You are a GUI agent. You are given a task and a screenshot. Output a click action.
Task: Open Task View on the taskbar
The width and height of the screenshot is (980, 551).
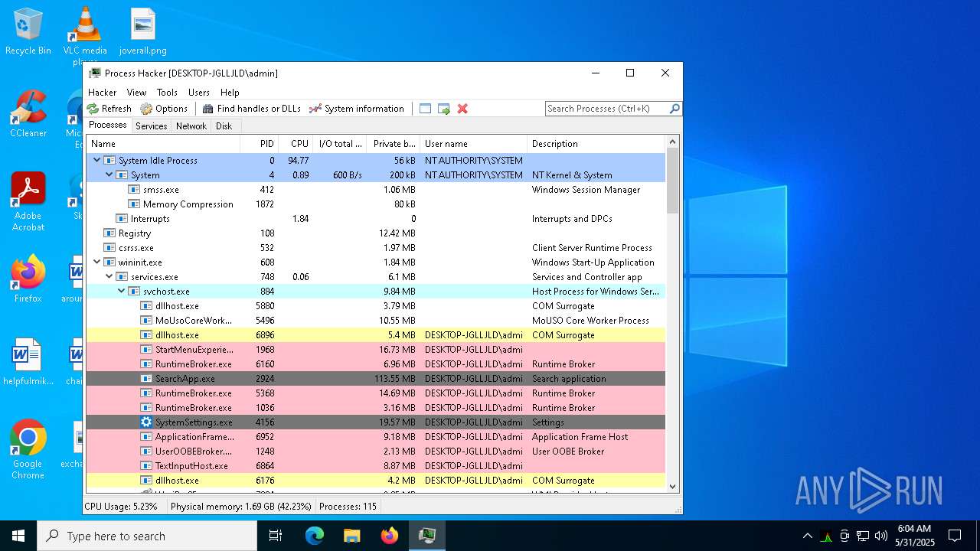tap(276, 536)
